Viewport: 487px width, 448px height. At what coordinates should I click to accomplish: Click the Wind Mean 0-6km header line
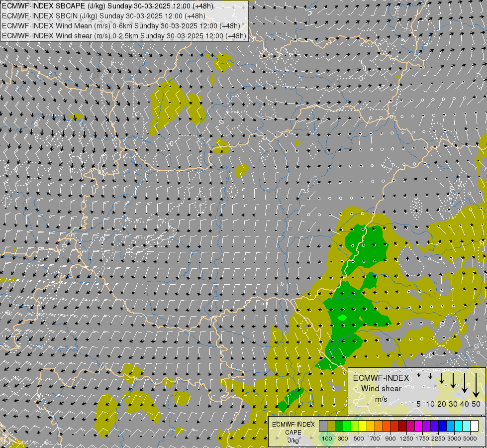[x=121, y=26]
